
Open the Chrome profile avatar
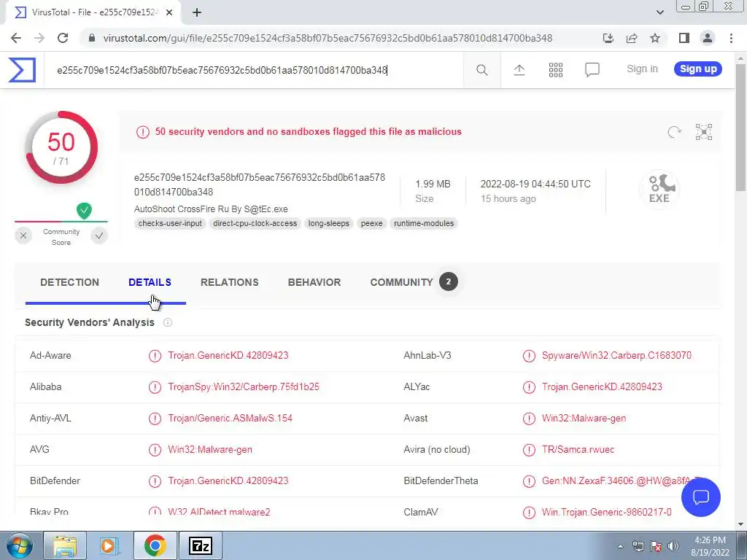point(708,38)
